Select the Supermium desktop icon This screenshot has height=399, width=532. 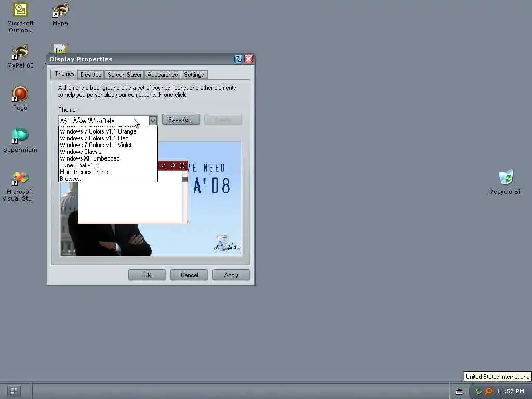pyautogui.click(x=20, y=140)
